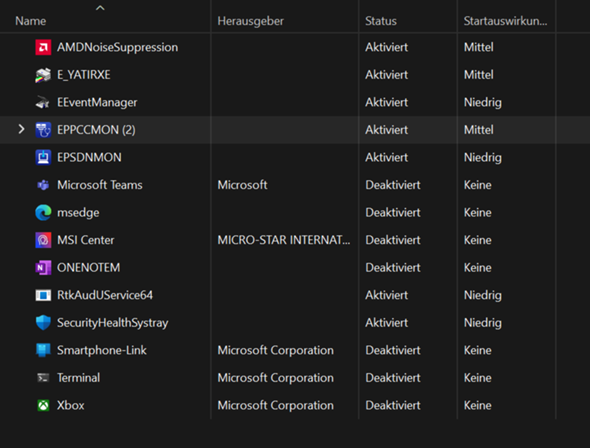Select the RtkAudUService64 entry
This screenshot has height=448, width=590.
point(105,295)
